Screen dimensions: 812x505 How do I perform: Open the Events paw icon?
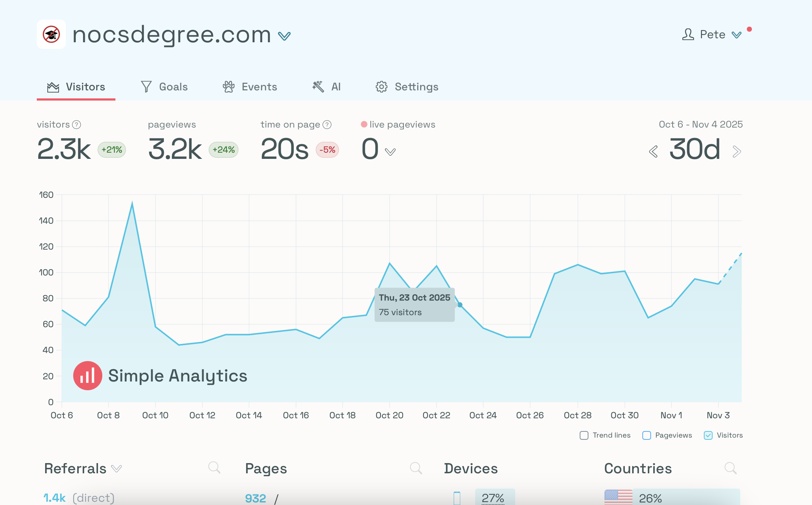pyautogui.click(x=228, y=86)
